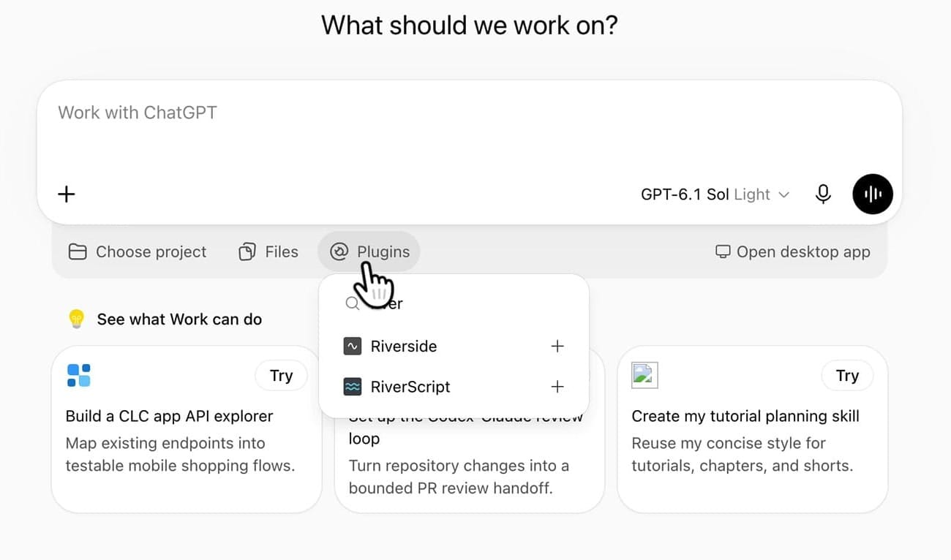
Task: Start dictation with the microphone icon
Action: click(823, 194)
